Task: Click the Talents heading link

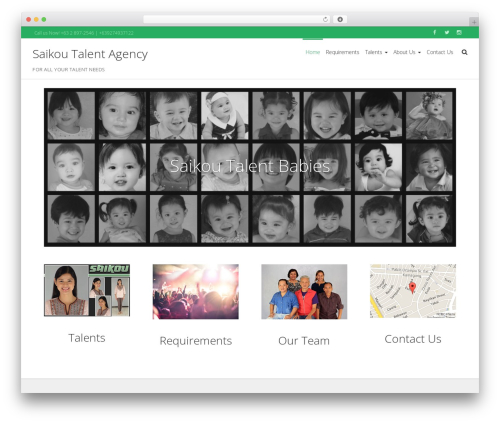Action: point(87,338)
